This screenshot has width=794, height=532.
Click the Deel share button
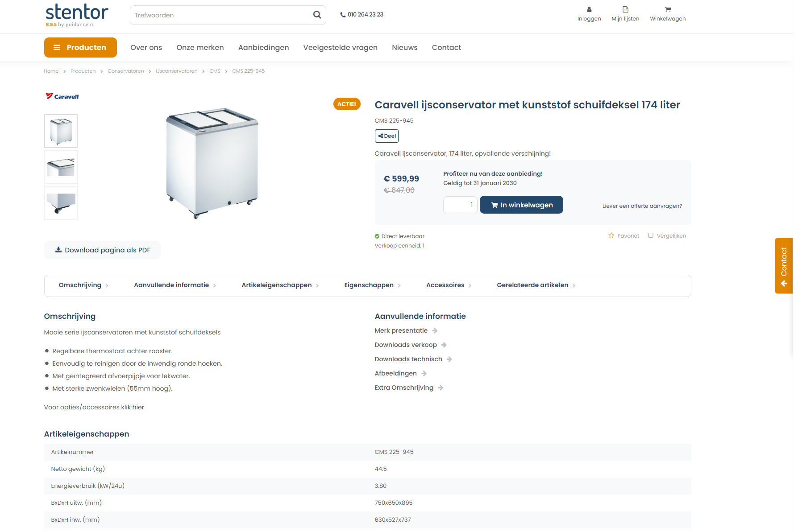386,136
